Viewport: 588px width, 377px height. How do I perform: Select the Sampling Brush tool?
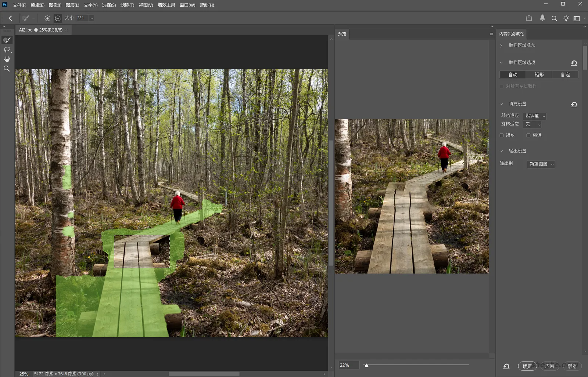tap(7, 40)
